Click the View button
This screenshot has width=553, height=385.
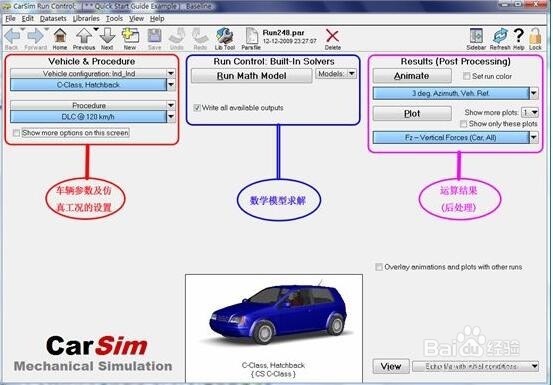391,366
